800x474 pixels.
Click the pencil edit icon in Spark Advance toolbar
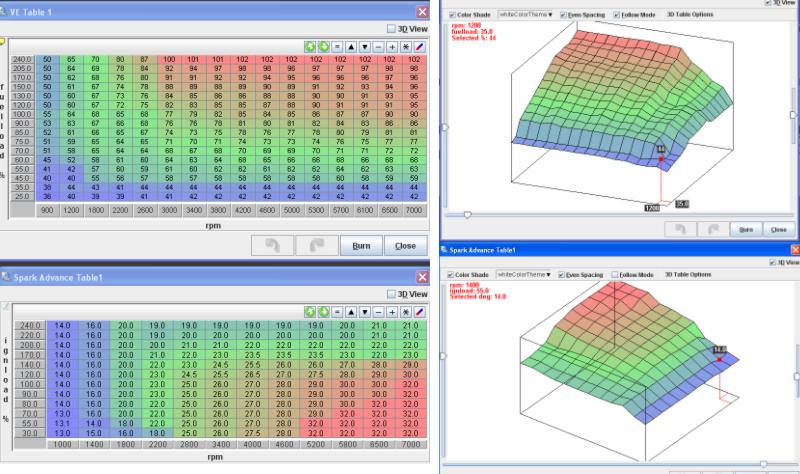tap(420, 313)
